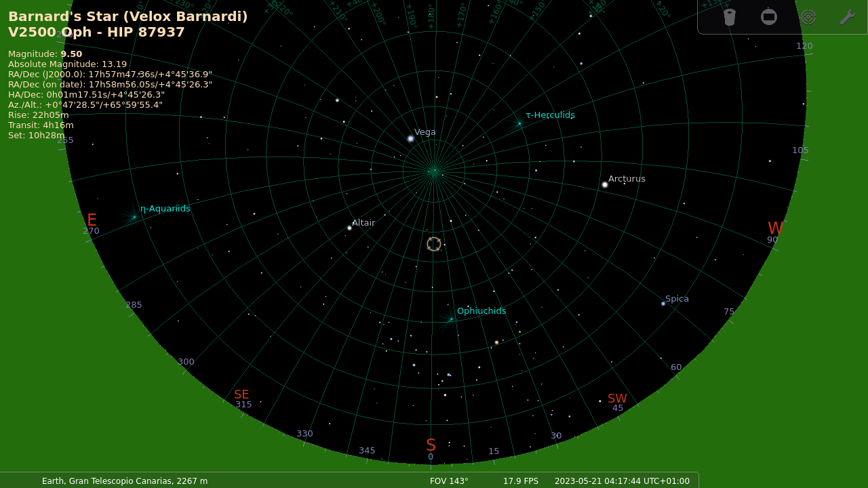Click the FOV 143° status entry

(449, 481)
